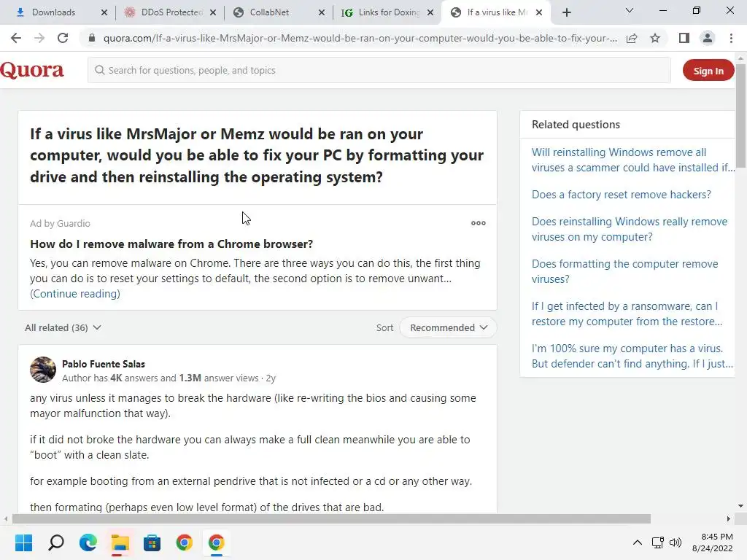Bookmark this page with the star icon
The image size is (747, 560).
(655, 38)
